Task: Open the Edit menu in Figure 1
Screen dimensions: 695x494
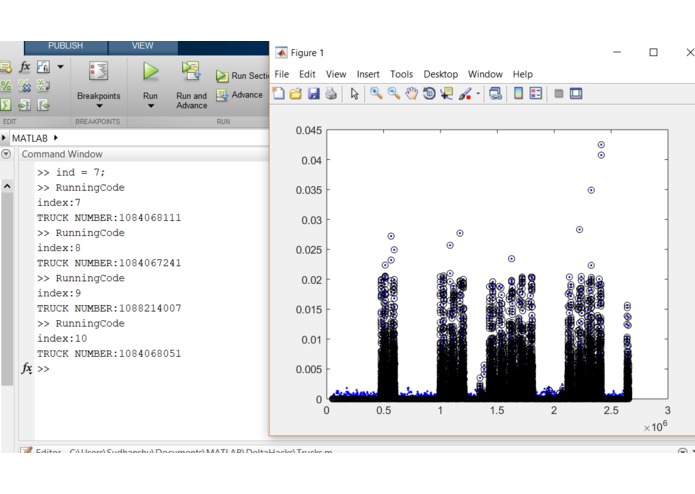Action: (307, 74)
